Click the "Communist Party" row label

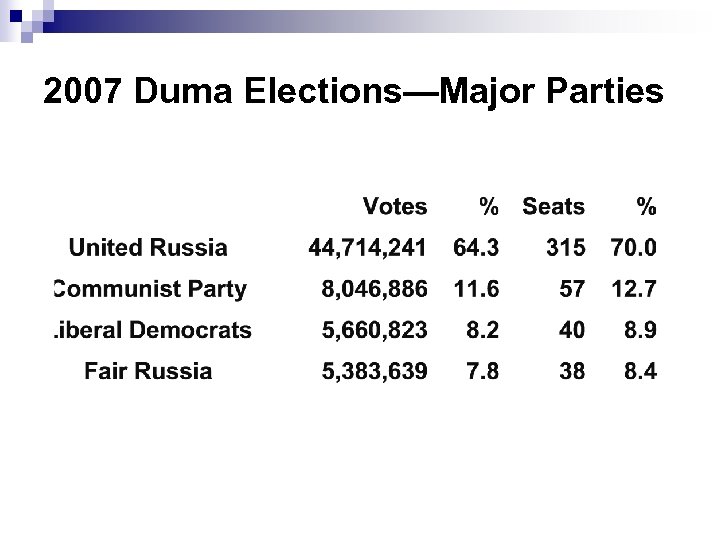click(x=150, y=290)
